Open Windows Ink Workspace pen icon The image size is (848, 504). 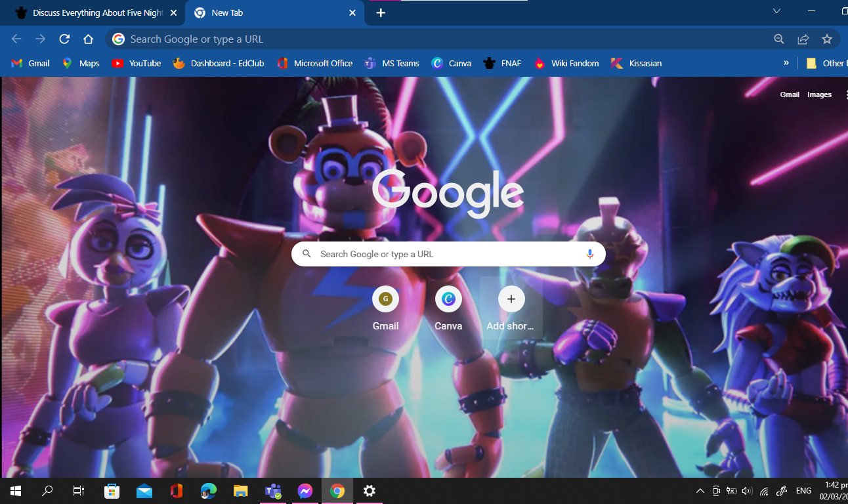(x=782, y=491)
